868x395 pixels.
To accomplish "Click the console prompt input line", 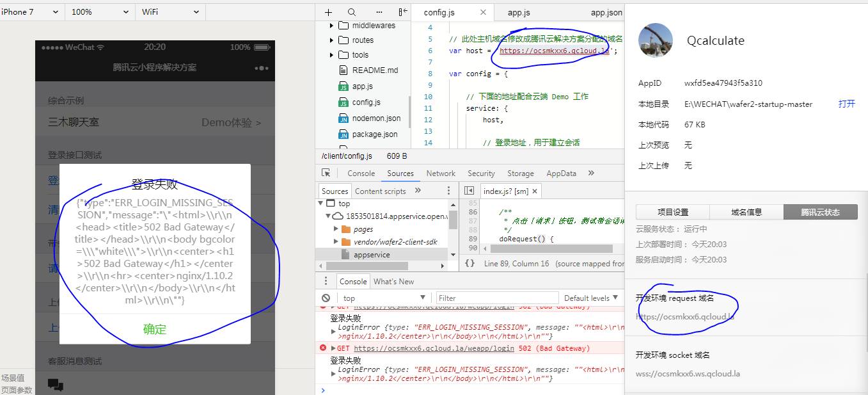I will pyautogui.click(x=473, y=390).
